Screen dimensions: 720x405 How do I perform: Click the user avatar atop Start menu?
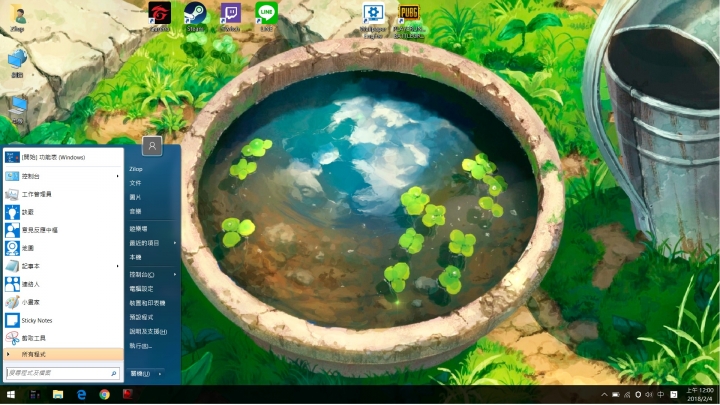pos(152,146)
